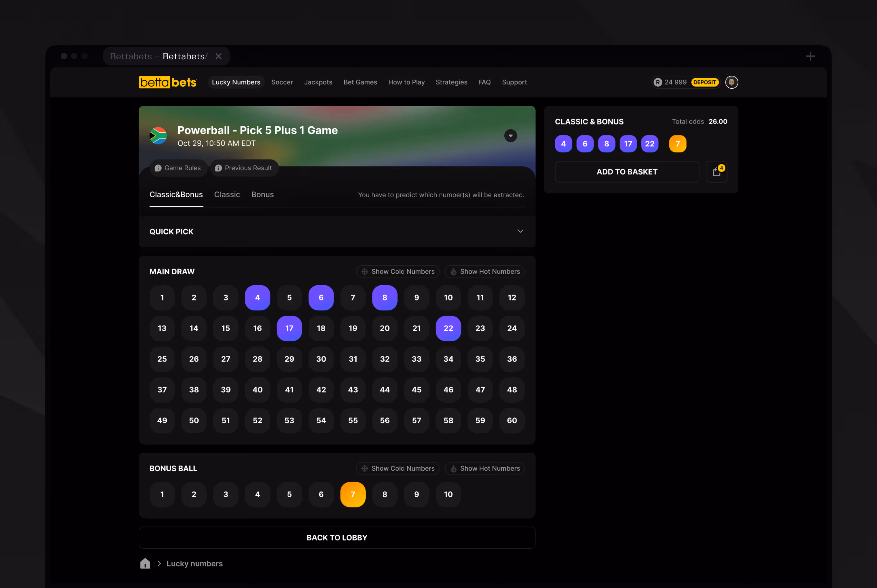Image resolution: width=877 pixels, height=588 pixels.
Task: Click the South Africa flag icon
Action: point(158,136)
